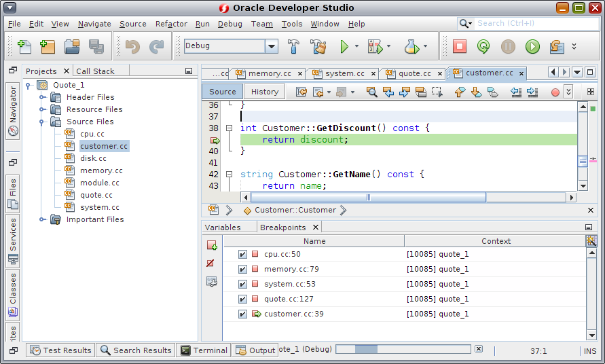Open the Refactor menu

[x=171, y=24]
